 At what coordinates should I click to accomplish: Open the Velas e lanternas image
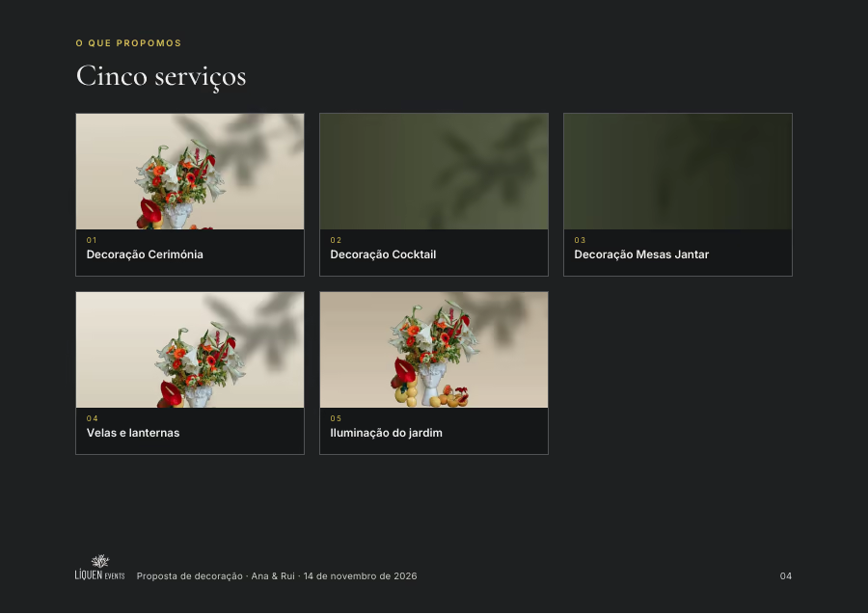[190, 350]
